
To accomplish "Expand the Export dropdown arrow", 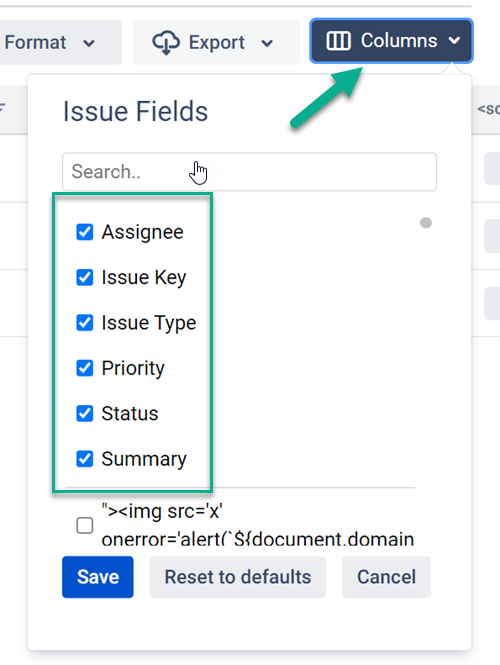I will [267, 43].
